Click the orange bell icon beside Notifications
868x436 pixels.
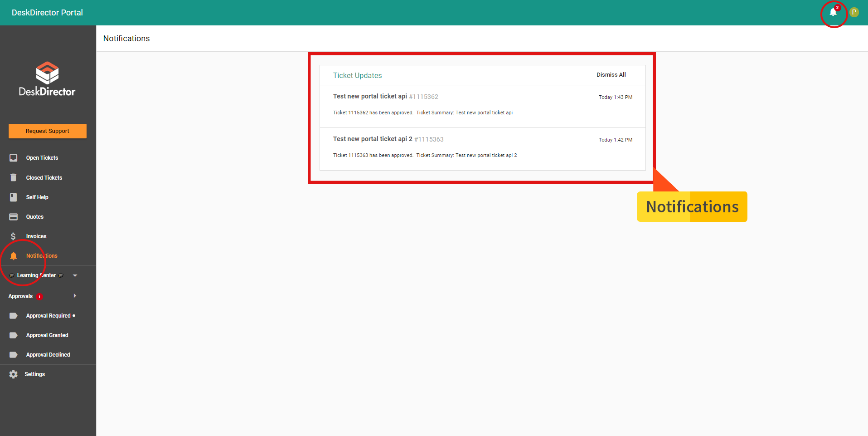point(14,256)
